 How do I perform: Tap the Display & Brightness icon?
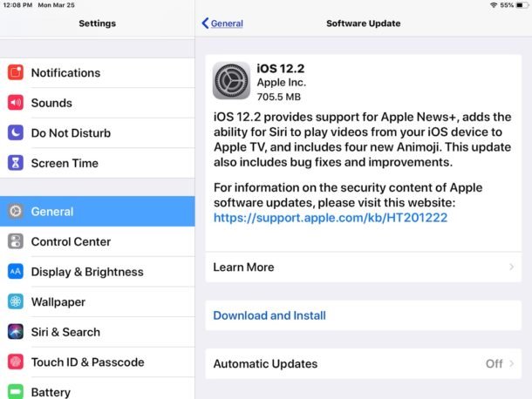tap(16, 272)
